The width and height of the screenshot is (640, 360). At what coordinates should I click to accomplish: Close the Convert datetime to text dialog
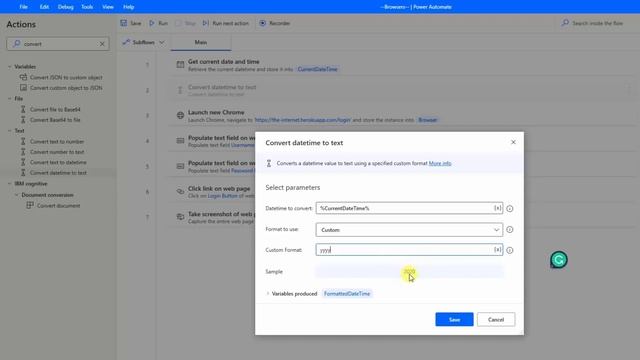(x=513, y=142)
